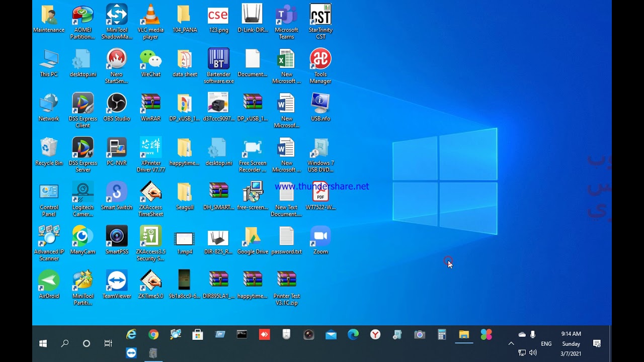Screen dimensions: 644x362
Task: Open StarTrinity CST shortcut
Action: 320,22
